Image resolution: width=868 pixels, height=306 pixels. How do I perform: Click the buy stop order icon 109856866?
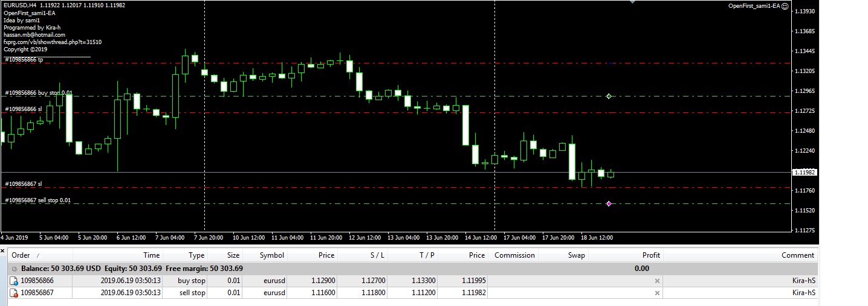click(14, 281)
